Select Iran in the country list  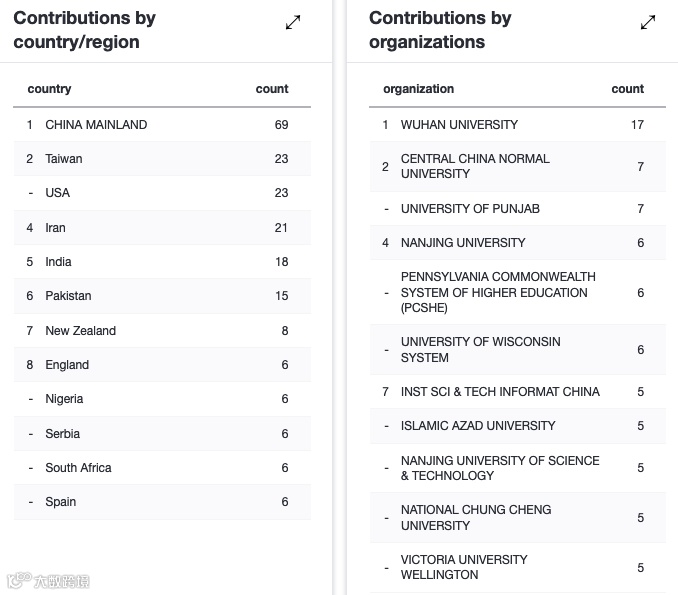pyautogui.click(x=56, y=228)
